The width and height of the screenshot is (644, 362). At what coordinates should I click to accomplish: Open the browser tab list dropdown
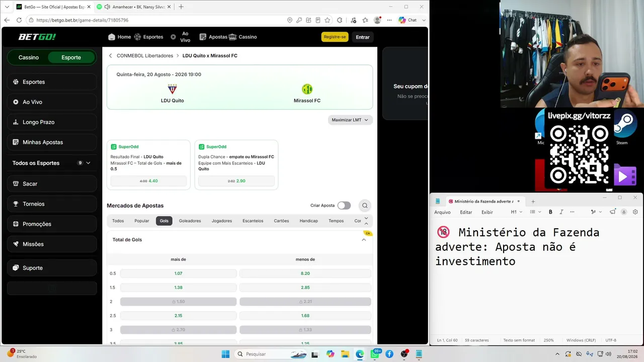tap(7, 7)
